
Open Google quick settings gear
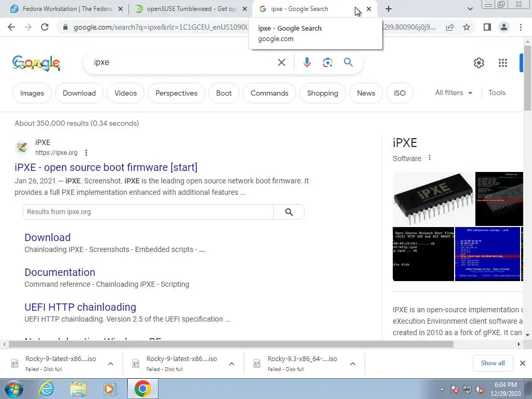[478, 63]
